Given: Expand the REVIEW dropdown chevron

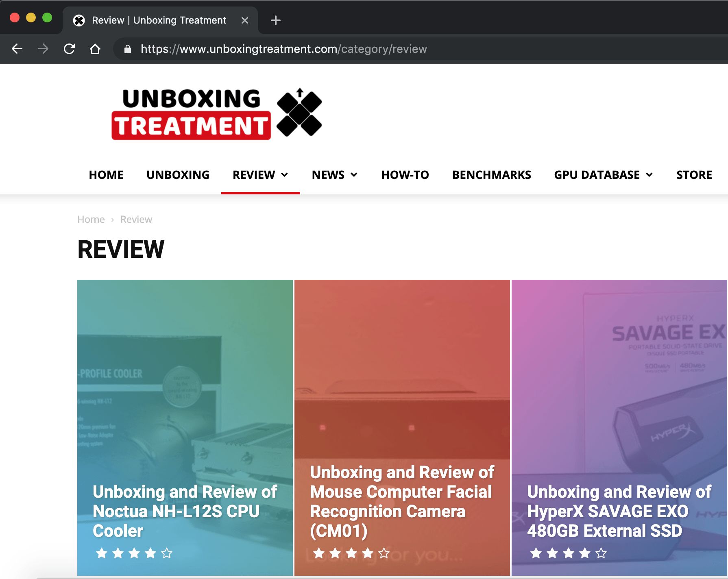Looking at the screenshot, I should coord(285,175).
